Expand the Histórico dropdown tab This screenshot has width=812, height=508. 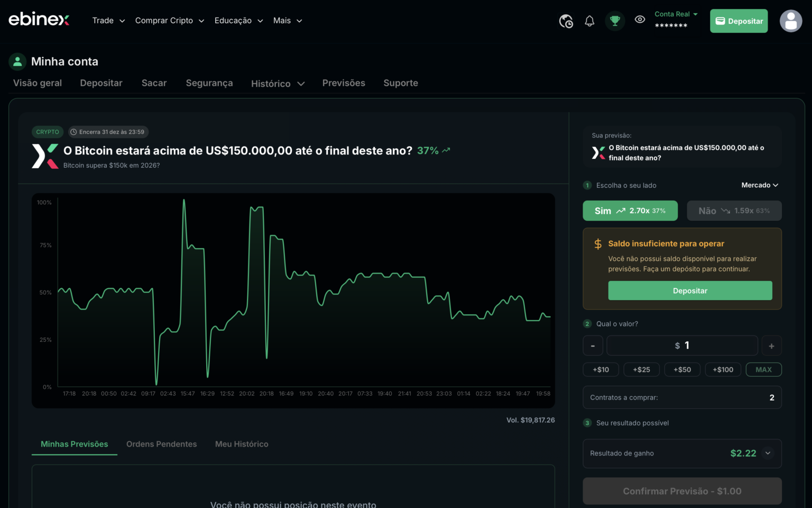tap(278, 84)
